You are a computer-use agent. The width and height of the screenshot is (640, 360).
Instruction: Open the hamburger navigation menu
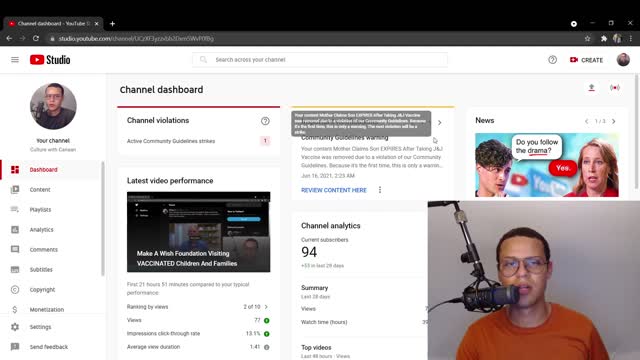[x=15, y=60]
